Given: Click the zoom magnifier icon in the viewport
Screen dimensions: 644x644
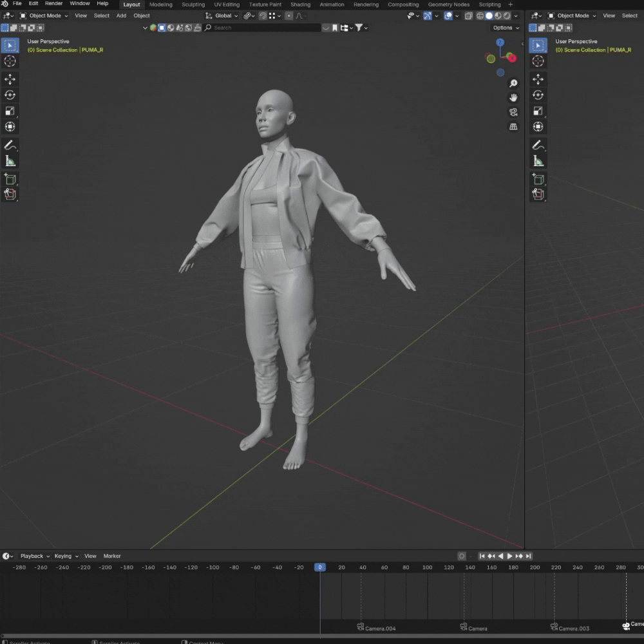Looking at the screenshot, I should 513,83.
